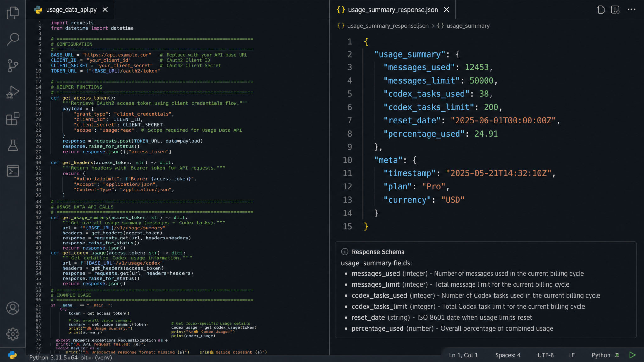Click the "scope": "usage:read" line
This screenshot has height=362, width=644.
click(x=158, y=130)
